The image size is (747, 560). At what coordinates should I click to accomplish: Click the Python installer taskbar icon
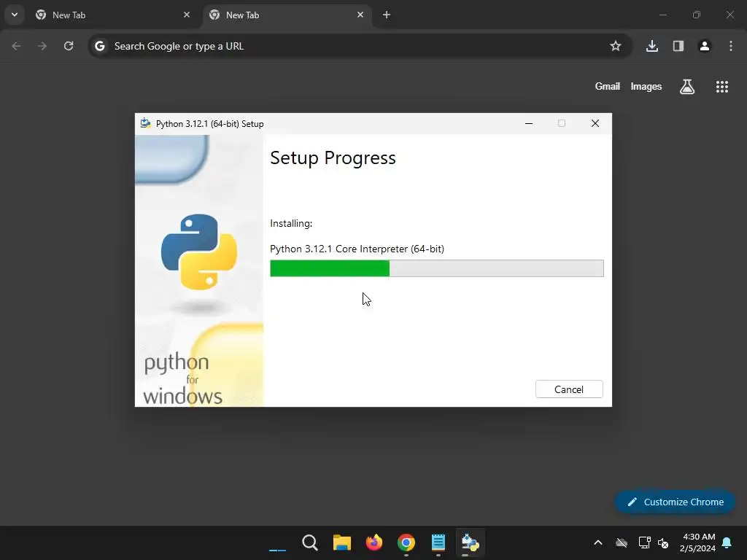pos(471,542)
